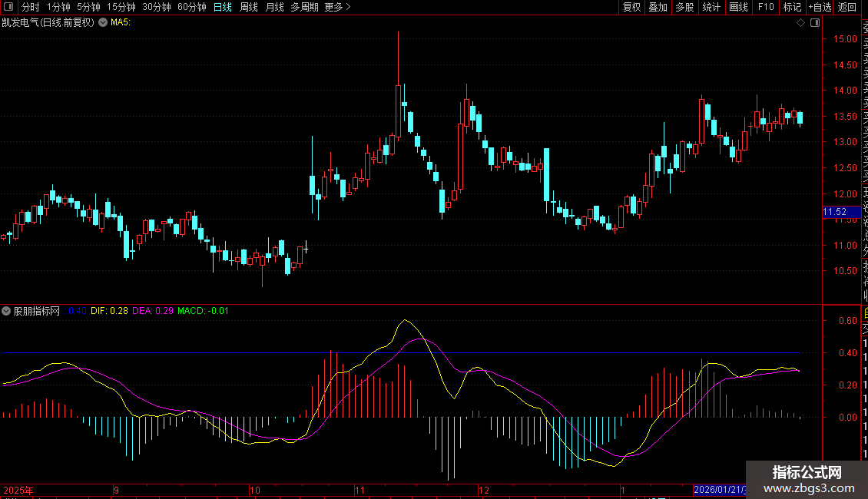Add stock via +自选 button
The width and height of the screenshot is (868, 499).
(x=819, y=8)
